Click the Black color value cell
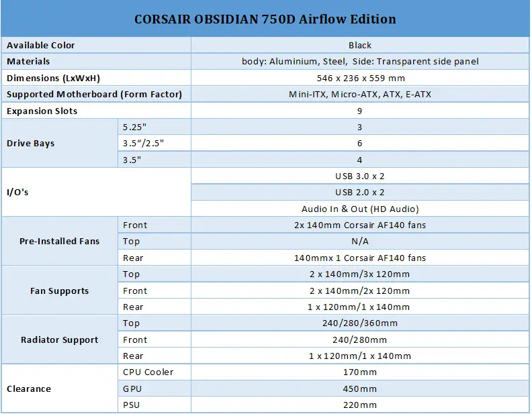Viewport: 532px width, 414px height. pyautogui.click(x=359, y=45)
